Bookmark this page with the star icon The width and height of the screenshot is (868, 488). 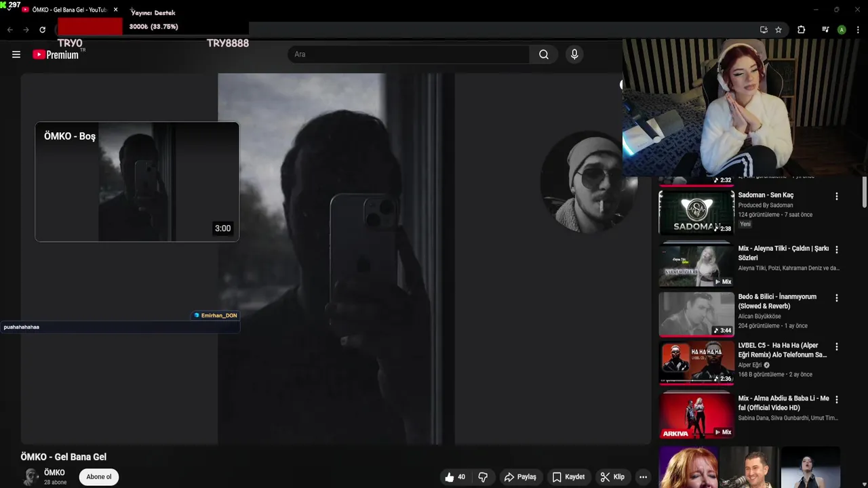tap(778, 30)
